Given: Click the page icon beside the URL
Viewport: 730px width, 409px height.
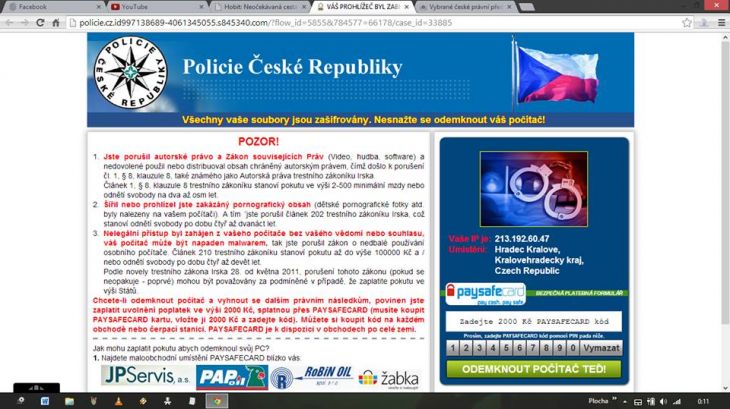Looking at the screenshot, I should 73,23.
